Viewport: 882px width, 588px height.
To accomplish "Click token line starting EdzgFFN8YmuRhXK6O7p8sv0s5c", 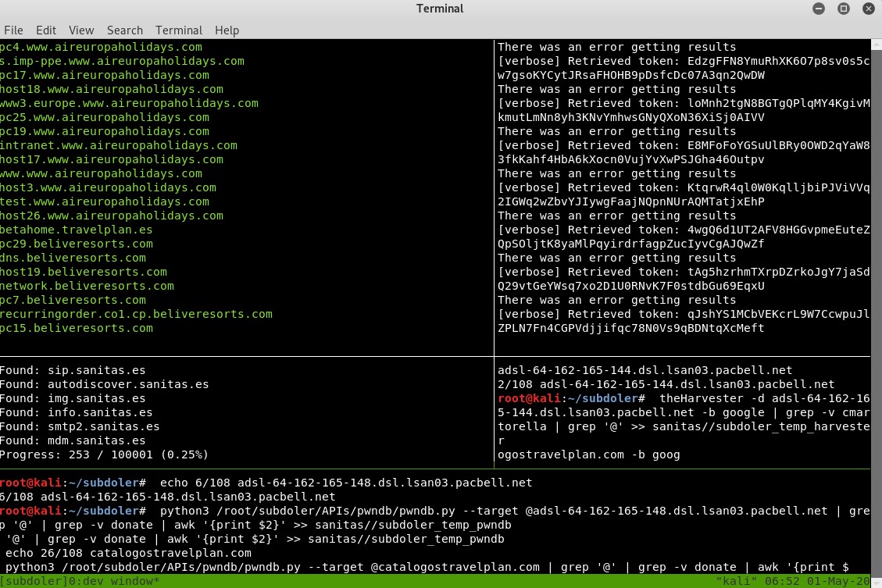I will [684, 61].
